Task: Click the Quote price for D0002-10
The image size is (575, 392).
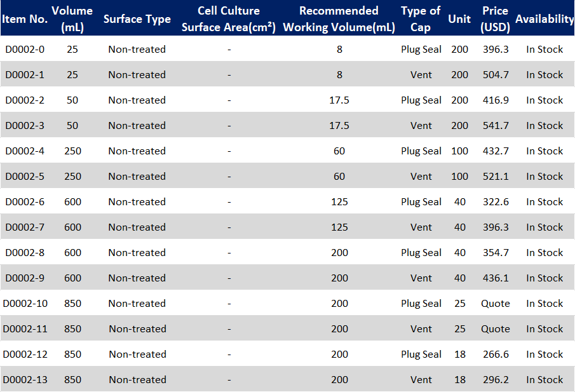Action: coord(496,303)
